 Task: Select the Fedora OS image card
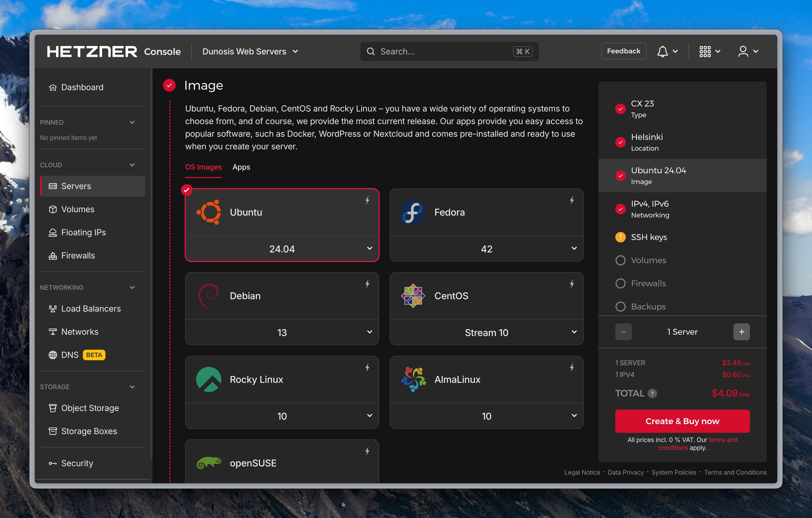[486, 212]
